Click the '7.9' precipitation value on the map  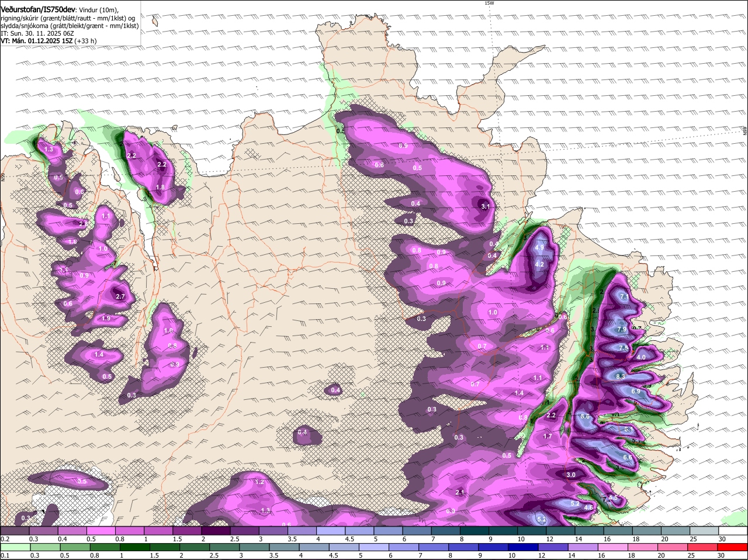(x=622, y=330)
